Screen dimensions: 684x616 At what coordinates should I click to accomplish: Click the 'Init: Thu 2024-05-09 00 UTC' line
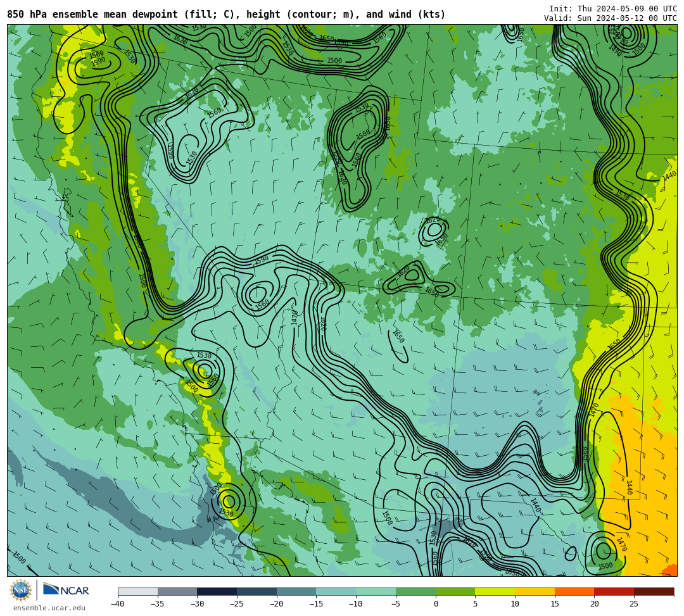[613, 9]
